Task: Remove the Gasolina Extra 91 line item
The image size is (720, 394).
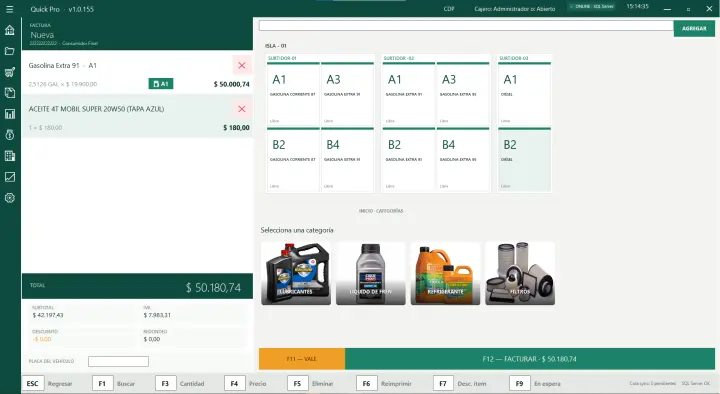Action: tap(242, 65)
